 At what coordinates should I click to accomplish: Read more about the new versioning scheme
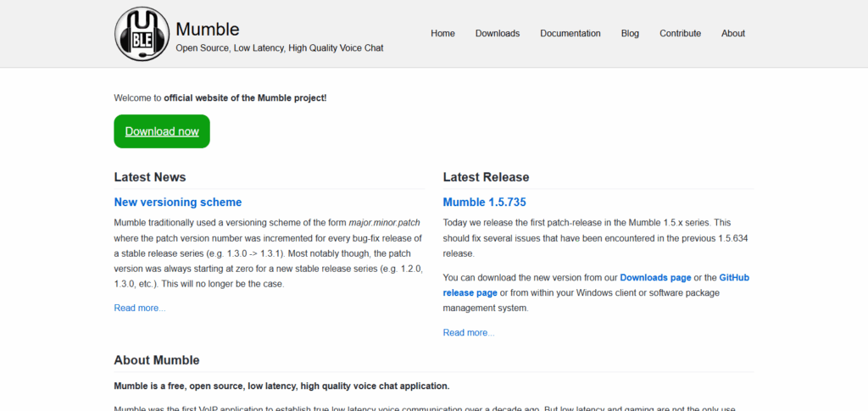coord(140,308)
